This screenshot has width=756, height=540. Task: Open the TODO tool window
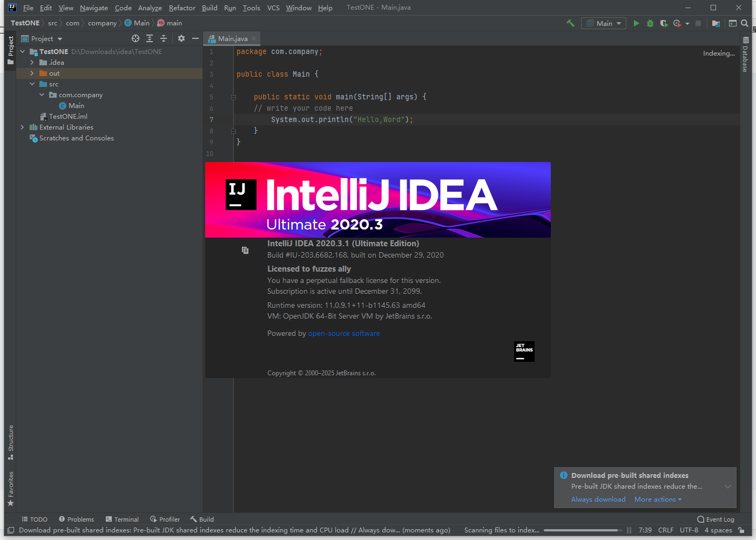(x=35, y=519)
